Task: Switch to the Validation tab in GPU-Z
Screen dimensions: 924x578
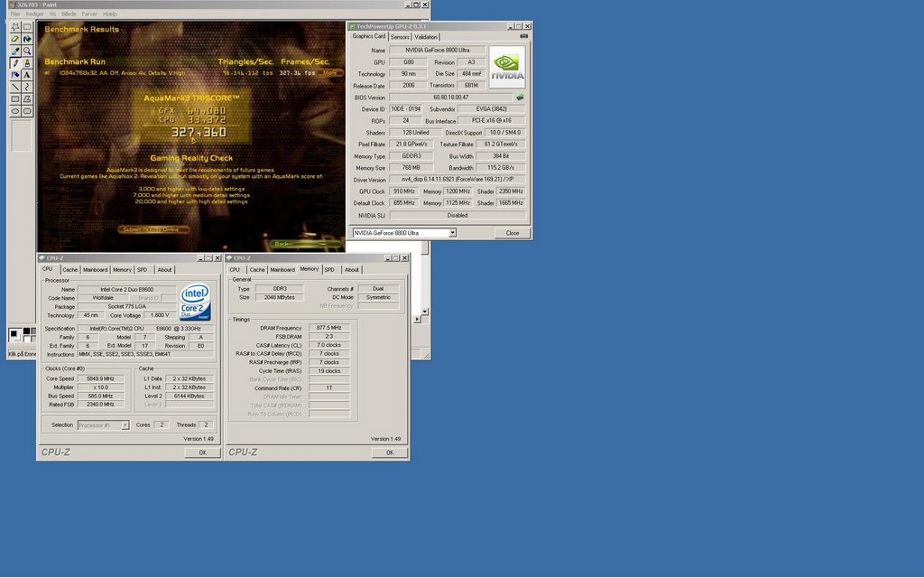Action: click(426, 36)
